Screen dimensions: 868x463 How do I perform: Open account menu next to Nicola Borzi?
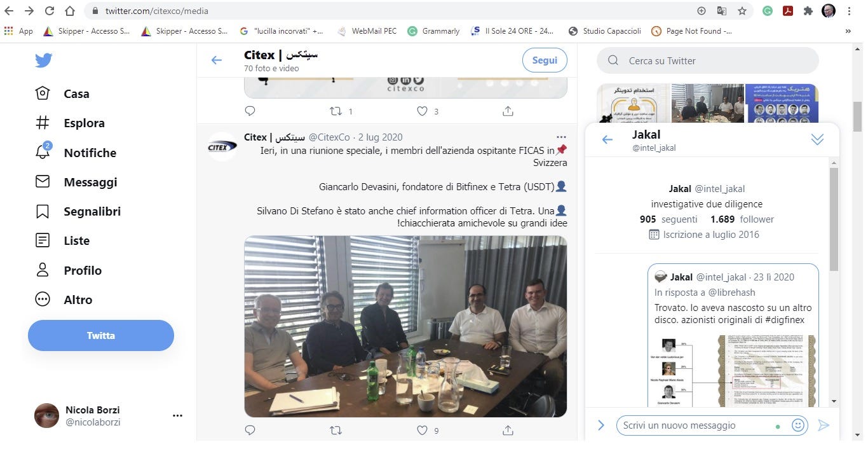point(177,416)
